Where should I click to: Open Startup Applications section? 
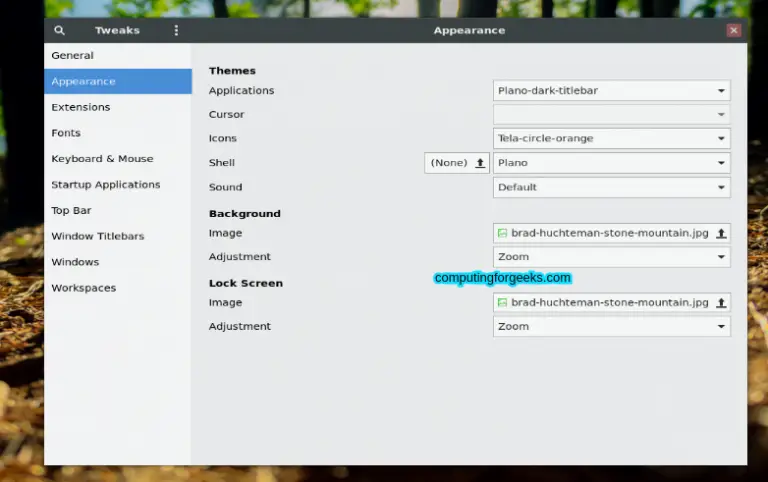coord(106,185)
